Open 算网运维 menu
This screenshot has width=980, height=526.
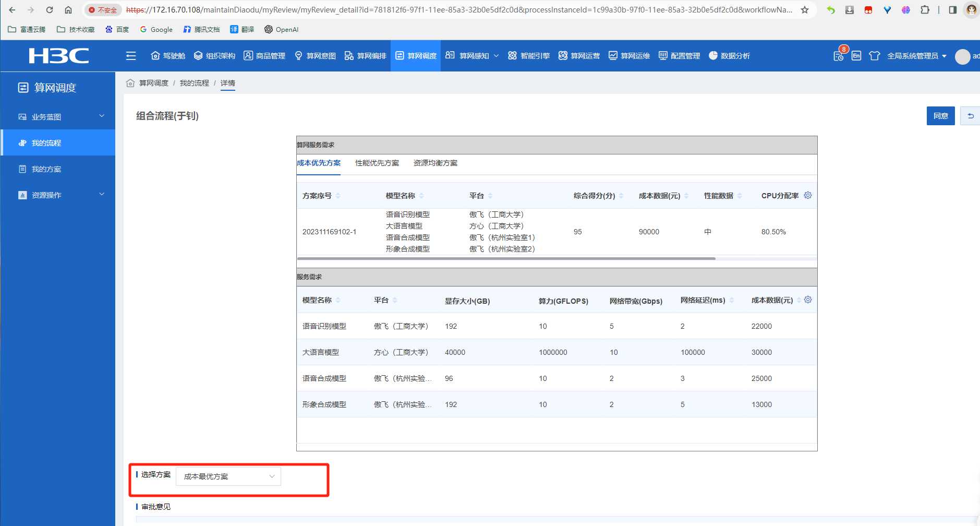pos(629,56)
